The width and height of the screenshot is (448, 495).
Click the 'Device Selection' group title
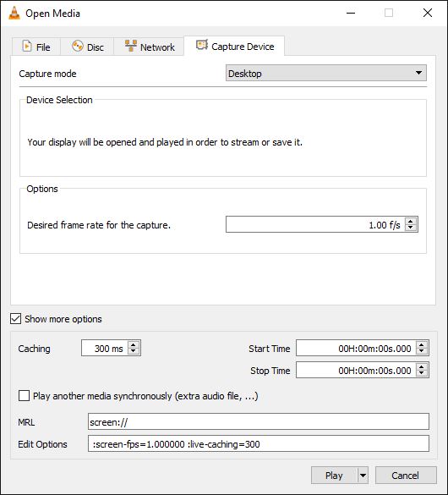(59, 100)
